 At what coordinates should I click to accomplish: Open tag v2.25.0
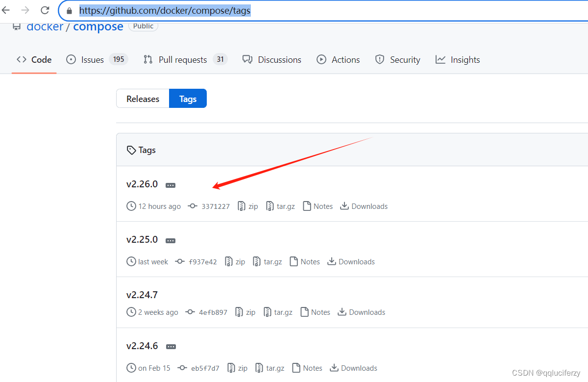tap(142, 240)
